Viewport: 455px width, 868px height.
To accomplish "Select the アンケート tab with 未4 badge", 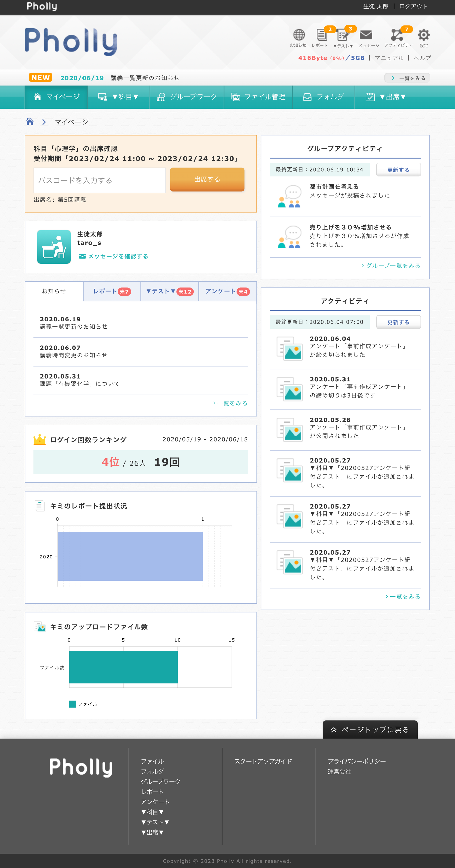I will [227, 291].
